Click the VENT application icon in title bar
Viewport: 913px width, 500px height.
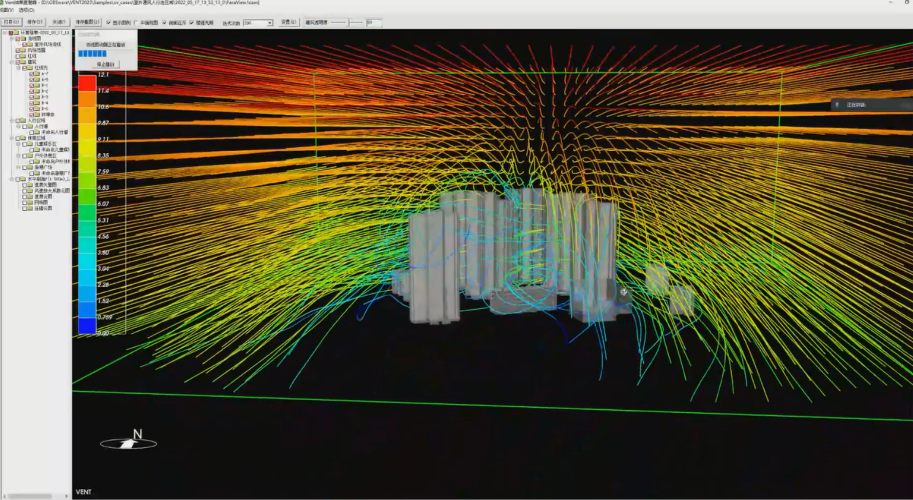3,3
